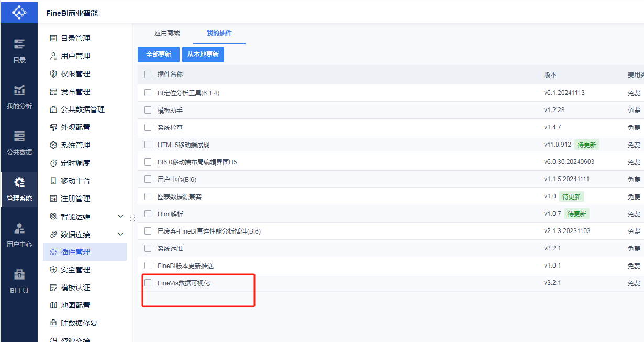
Task: Open BI工具 toolbox icon
Action: pos(19,274)
